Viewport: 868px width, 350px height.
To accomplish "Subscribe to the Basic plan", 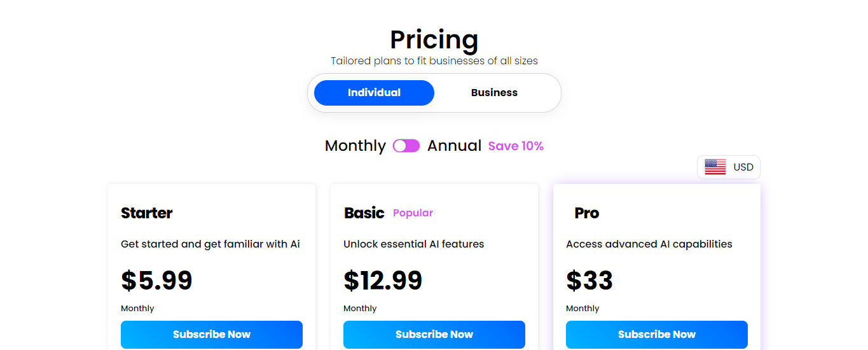I will click(434, 335).
